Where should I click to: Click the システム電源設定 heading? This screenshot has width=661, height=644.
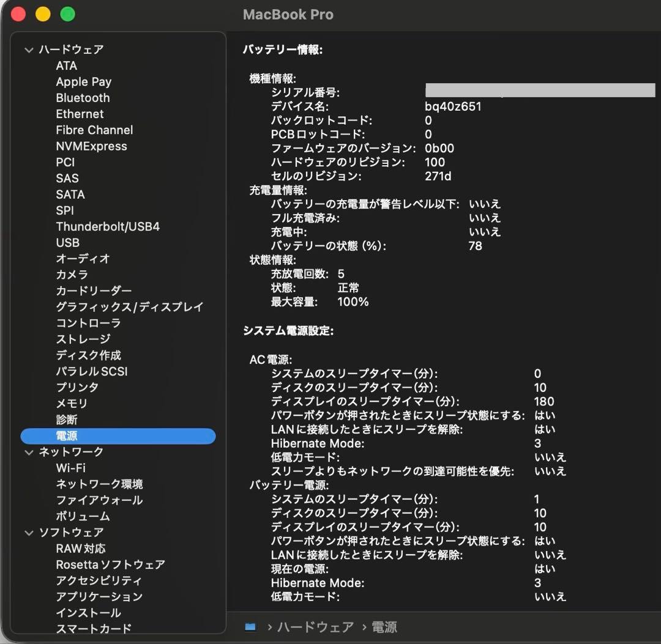tap(288, 331)
